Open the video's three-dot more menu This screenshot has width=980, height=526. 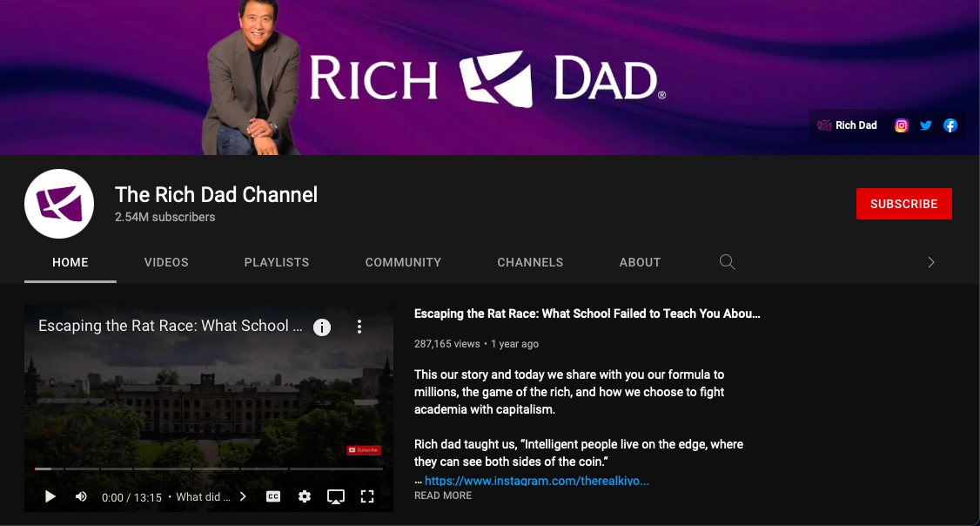(359, 327)
